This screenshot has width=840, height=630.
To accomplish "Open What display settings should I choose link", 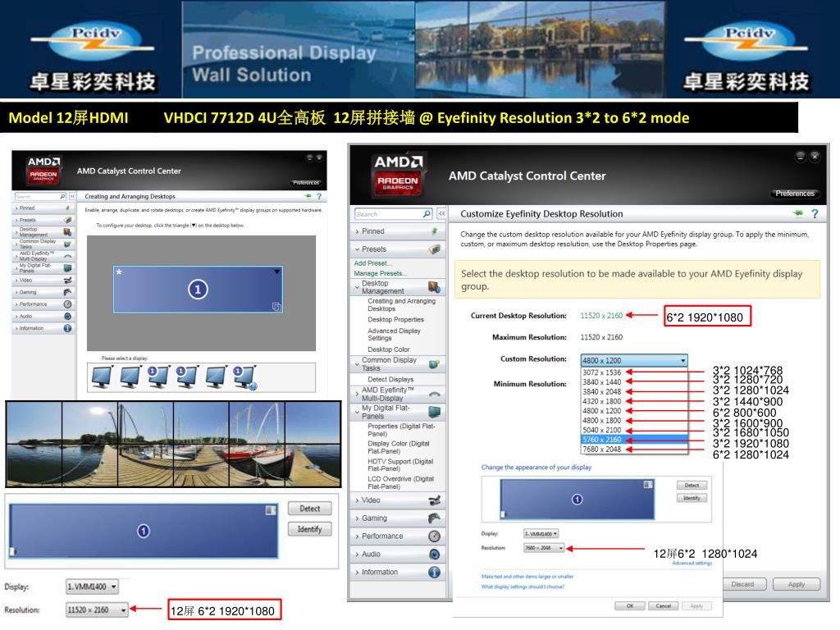I will (x=523, y=587).
